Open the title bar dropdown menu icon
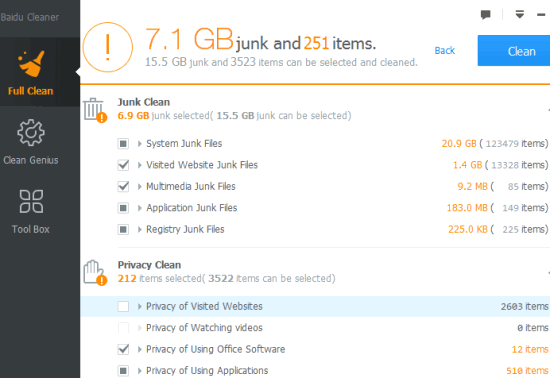 pos(519,14)
